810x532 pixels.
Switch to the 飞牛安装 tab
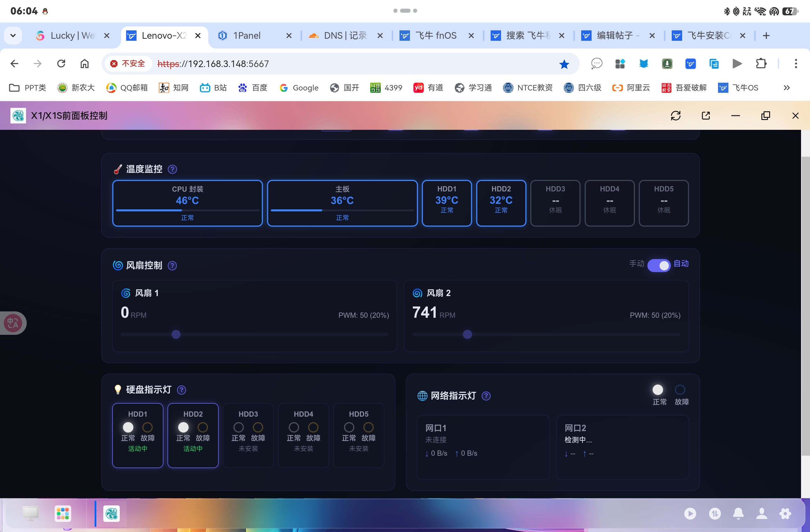coord(708,35)
